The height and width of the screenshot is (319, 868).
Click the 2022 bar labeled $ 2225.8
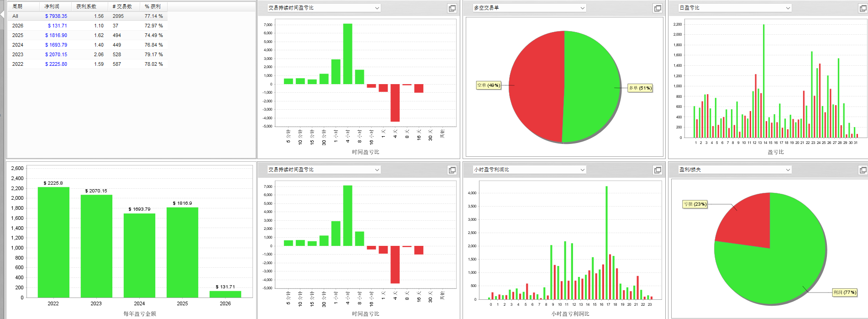(x=53, y=242)
